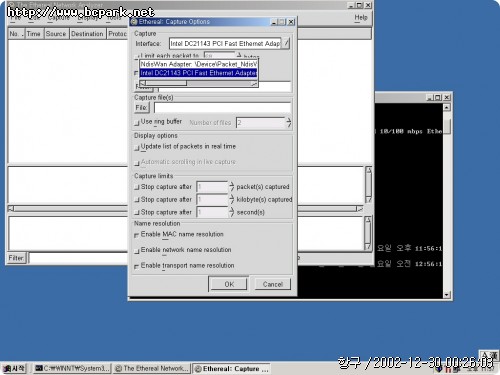Switch to Ethereal: Capture taskbar item
Image resolution: width=500 pixels, height=375 pixels.
[232, 368]
